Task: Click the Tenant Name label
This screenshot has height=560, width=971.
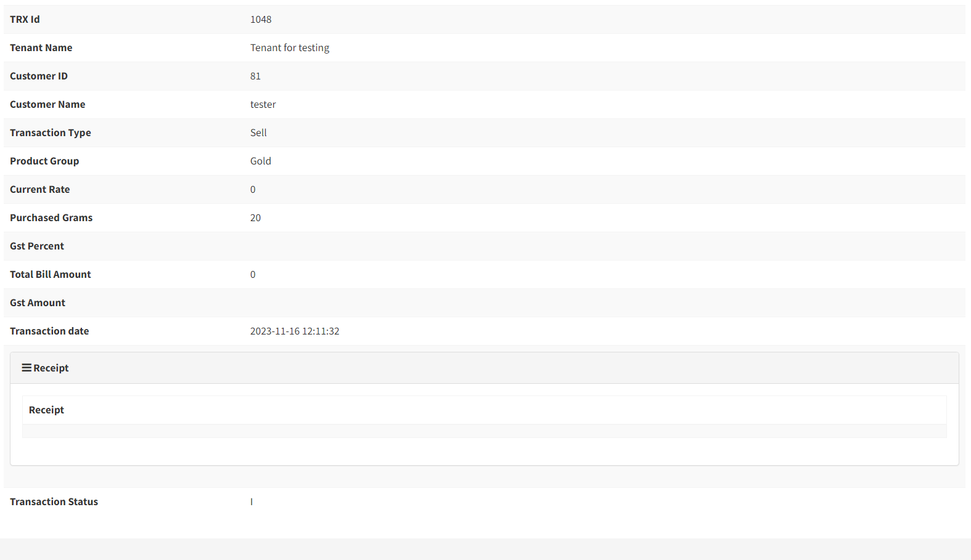Action: coord(41,48)
